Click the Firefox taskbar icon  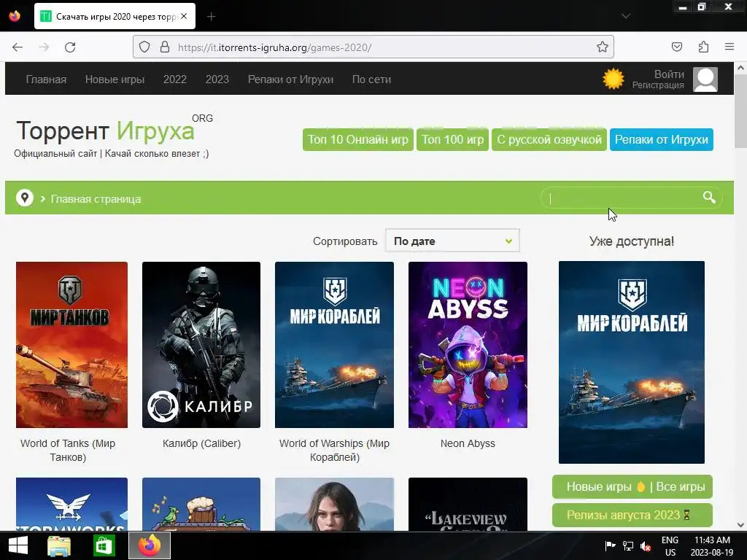(150, 545)
